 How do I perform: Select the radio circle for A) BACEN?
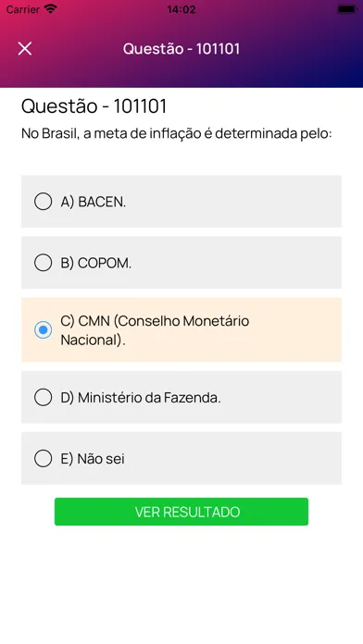coord(44,202)
